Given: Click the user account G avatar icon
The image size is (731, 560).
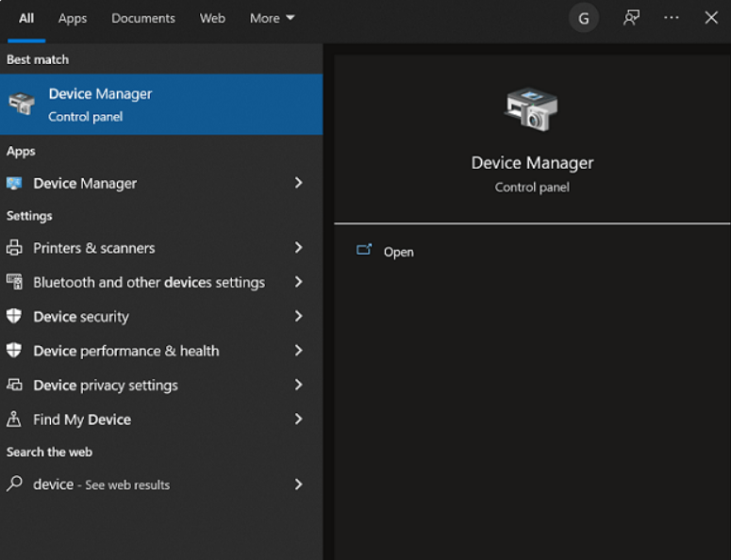Looking at the screenshot, I should (584, 18).
